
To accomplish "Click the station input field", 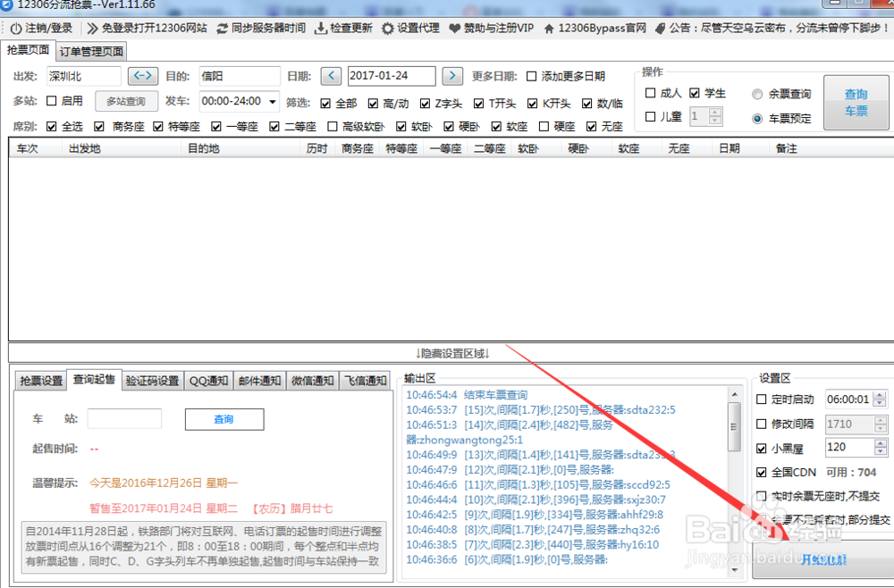I will click(x=124, y=419).
